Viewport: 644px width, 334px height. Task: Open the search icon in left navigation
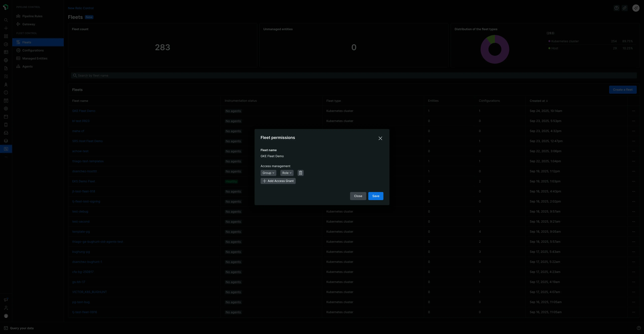click(6, 20)
